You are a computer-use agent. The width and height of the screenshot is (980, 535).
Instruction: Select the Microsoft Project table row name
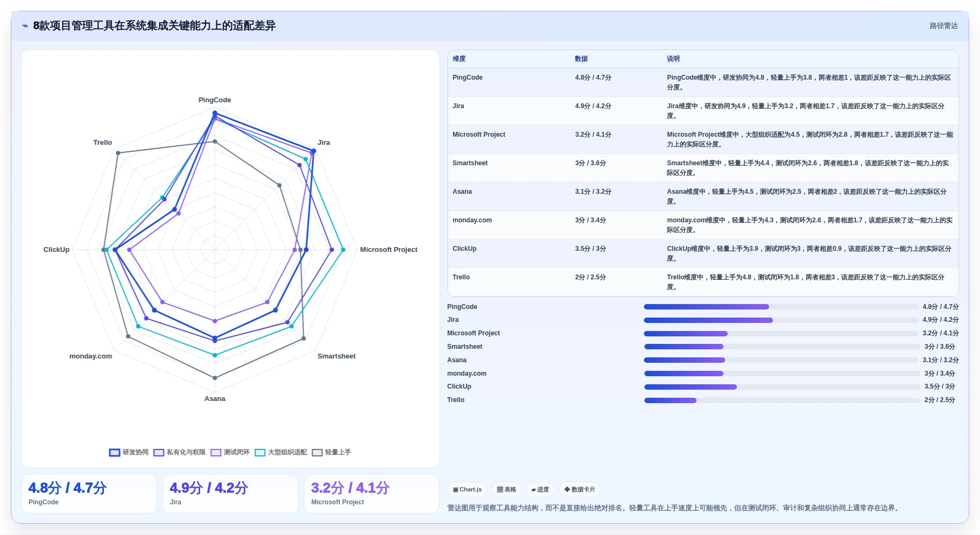click(x=479, y=135)
